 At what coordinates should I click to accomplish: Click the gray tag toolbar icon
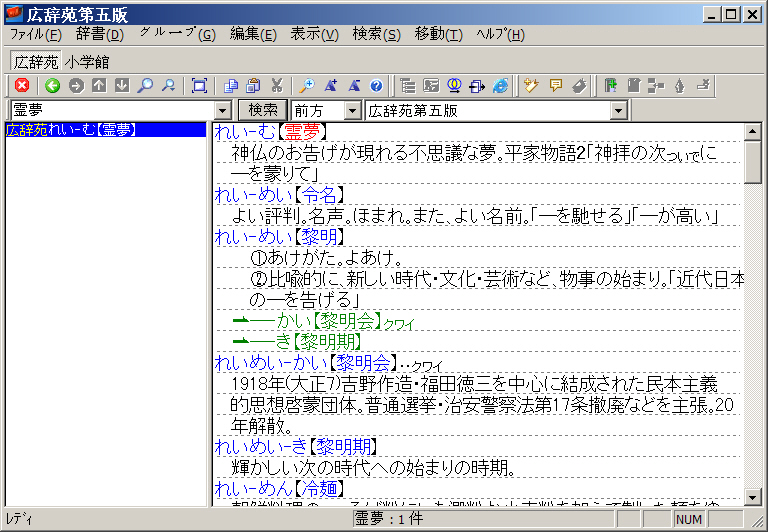pyautogui.click(x=578, y=86)
